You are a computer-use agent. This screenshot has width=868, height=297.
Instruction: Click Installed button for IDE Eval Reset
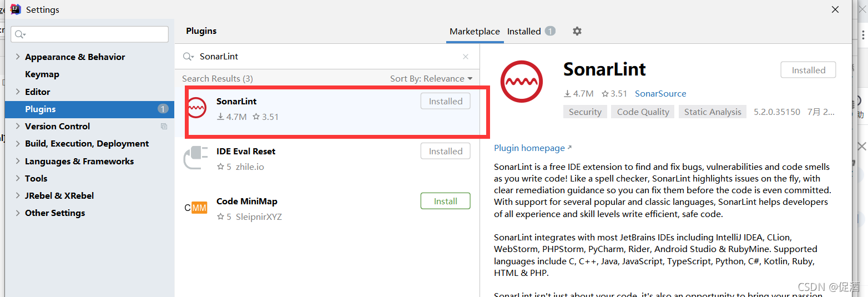[x=446, y=151]
